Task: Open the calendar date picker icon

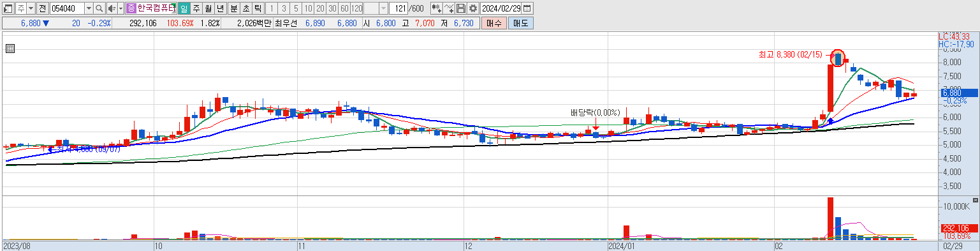Action: [x=527, y=9]
